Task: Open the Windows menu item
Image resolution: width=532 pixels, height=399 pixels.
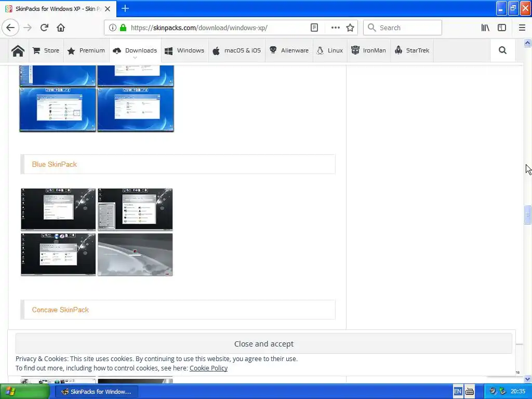Action: (x=184, y=50)
